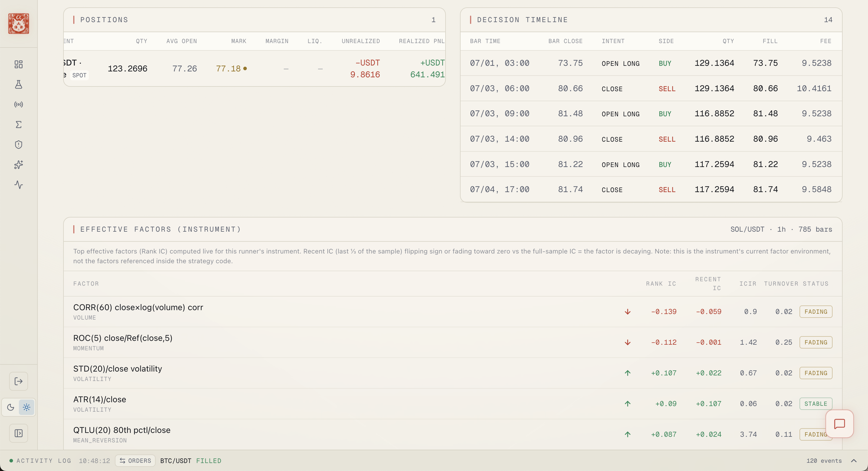This screenshot has width=868, height=471.
Task: Expand the activity log chevron
Action: coord(854,461)
